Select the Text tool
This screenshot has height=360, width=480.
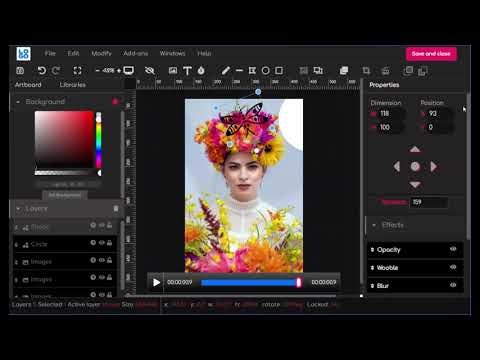187,70
